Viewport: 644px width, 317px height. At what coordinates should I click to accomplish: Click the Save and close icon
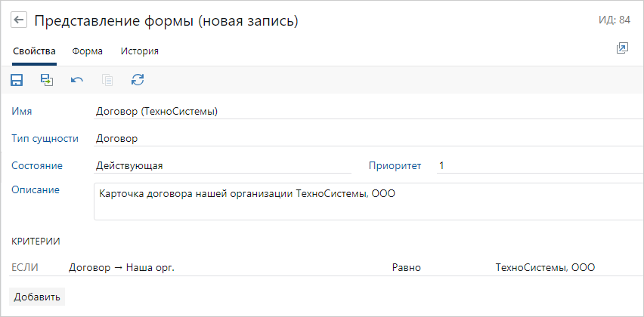point(47,80)
